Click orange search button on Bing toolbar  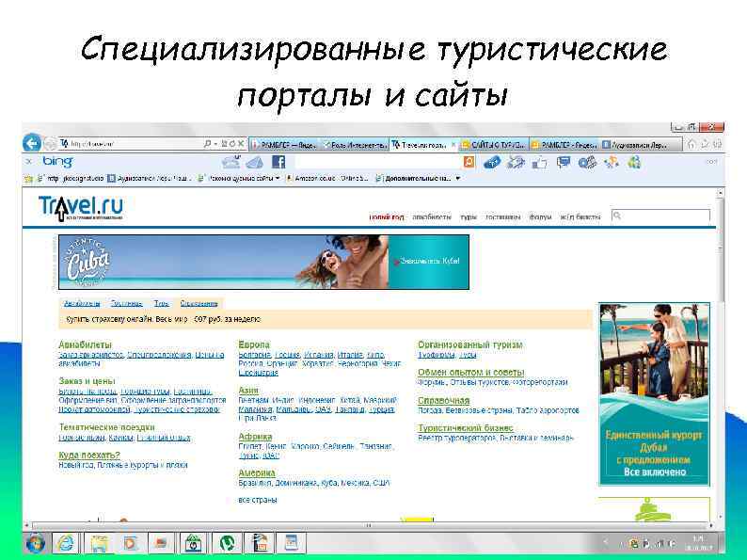[469, 162]
